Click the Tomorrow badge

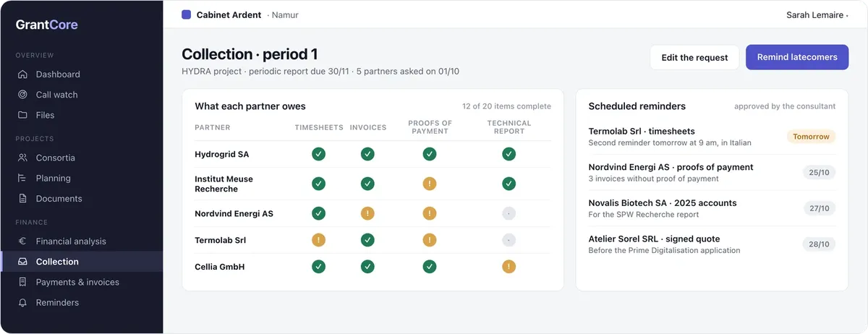(x=811, y=137)
